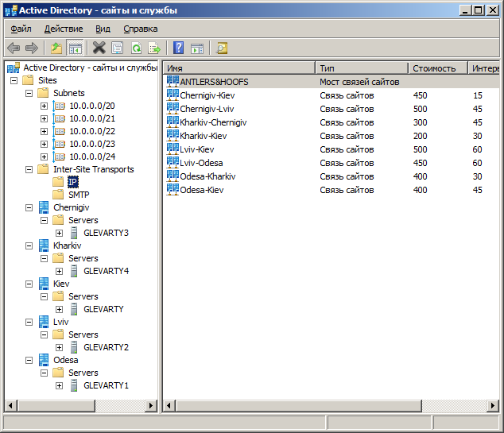Open the Справка menu
This screenshot has width=504, height=433.
141,29
